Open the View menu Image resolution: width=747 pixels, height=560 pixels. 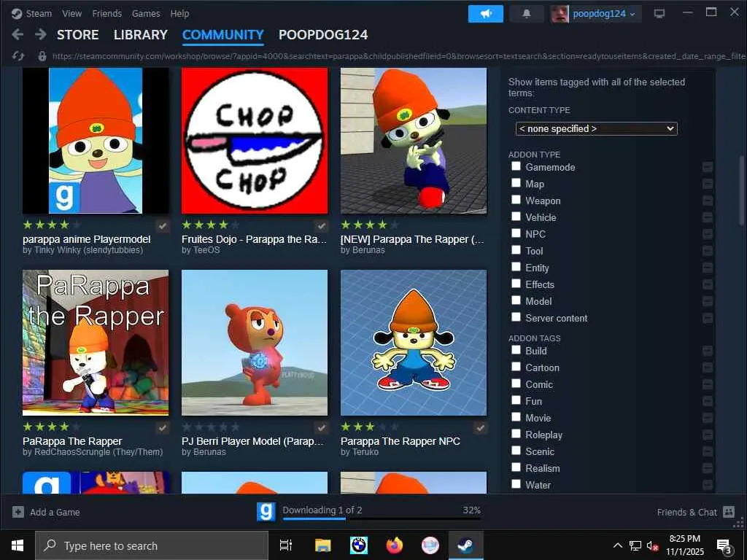coord(71,13)
